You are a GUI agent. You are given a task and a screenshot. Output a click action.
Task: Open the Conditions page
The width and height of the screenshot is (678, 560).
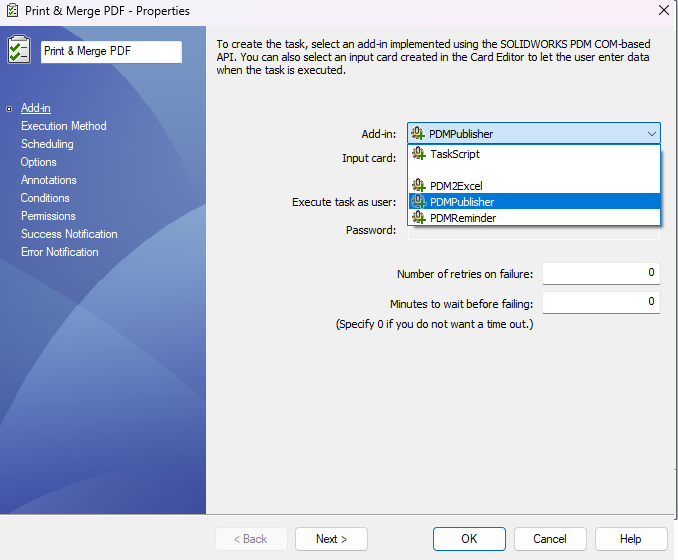point(45,198)
